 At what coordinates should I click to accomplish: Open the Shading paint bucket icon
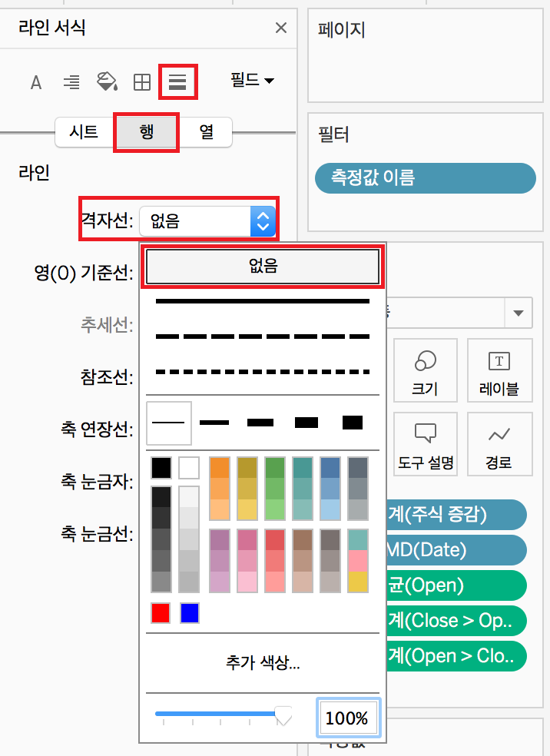(x=107, y=81)
